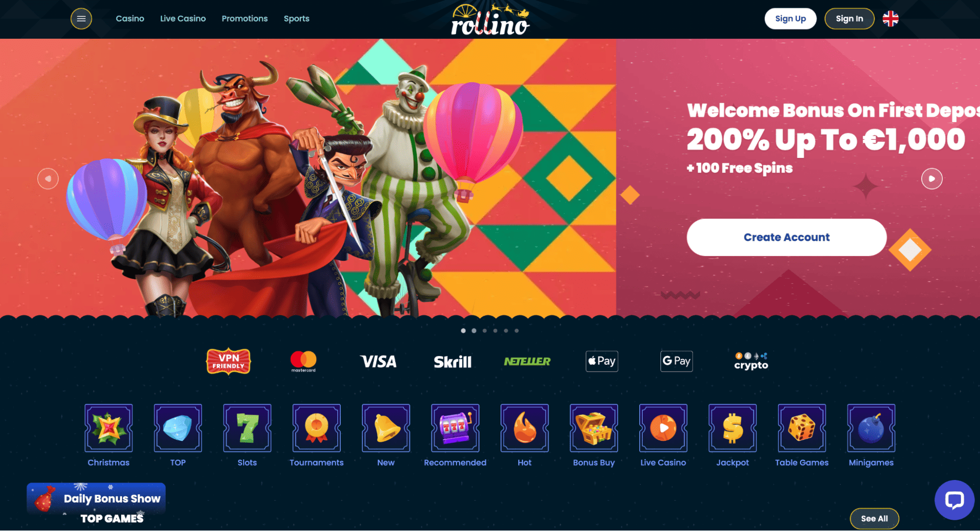The height and width of the screenshot is (531, 980).
Task: Open the Promotions menu item
Action: pos(245,19)
